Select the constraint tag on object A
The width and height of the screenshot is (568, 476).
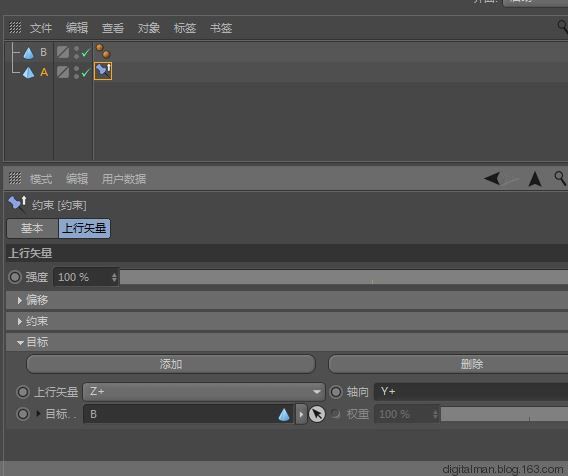[103, 71]
